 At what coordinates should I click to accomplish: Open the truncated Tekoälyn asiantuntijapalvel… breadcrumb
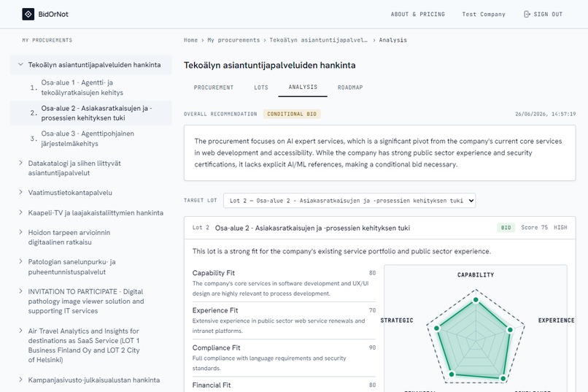(x=319, y=40)
